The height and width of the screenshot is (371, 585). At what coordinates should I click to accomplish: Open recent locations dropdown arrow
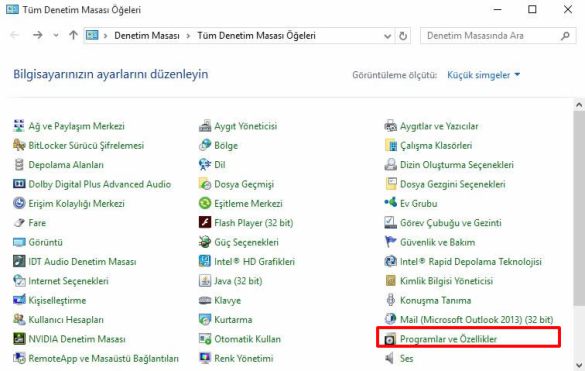pyautogui.click(x=56, y=35)
